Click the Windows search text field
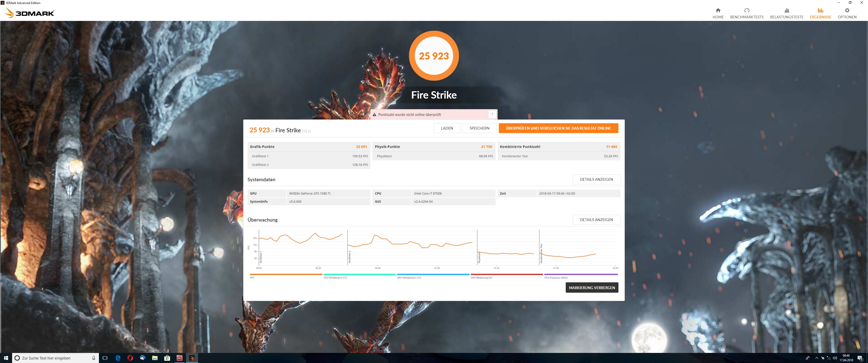868x363 pixels. tap(54, 358)
